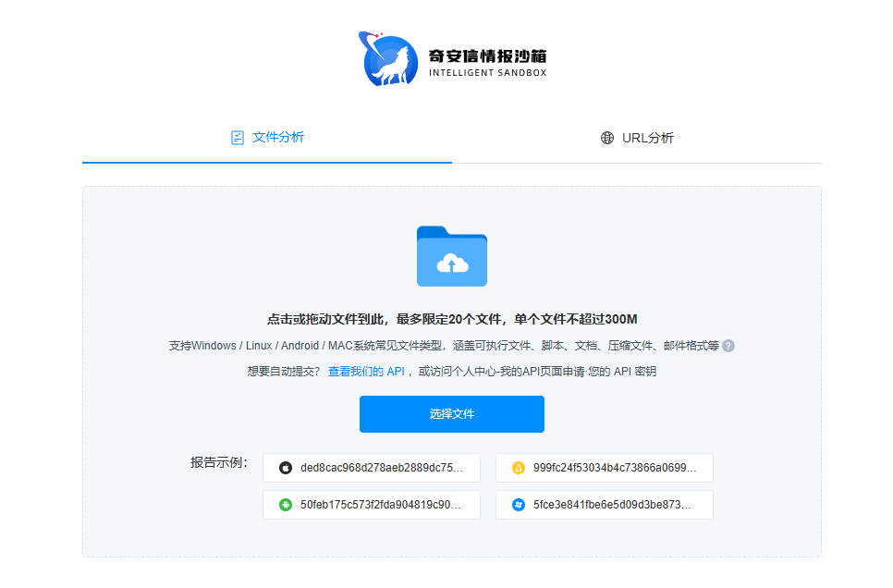Click the wolf logo of the sandbox
The width and height of the screenshot is (893, 588).
[388, 59]
